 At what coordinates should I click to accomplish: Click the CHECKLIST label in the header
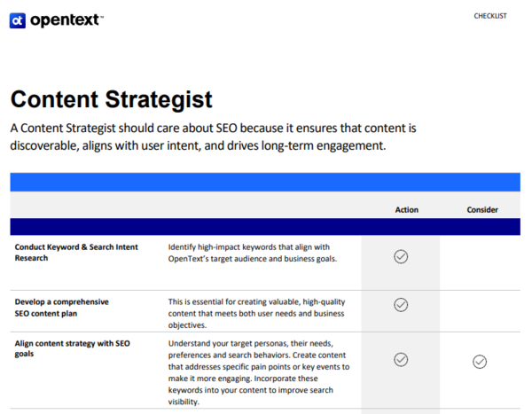[490, 16]
